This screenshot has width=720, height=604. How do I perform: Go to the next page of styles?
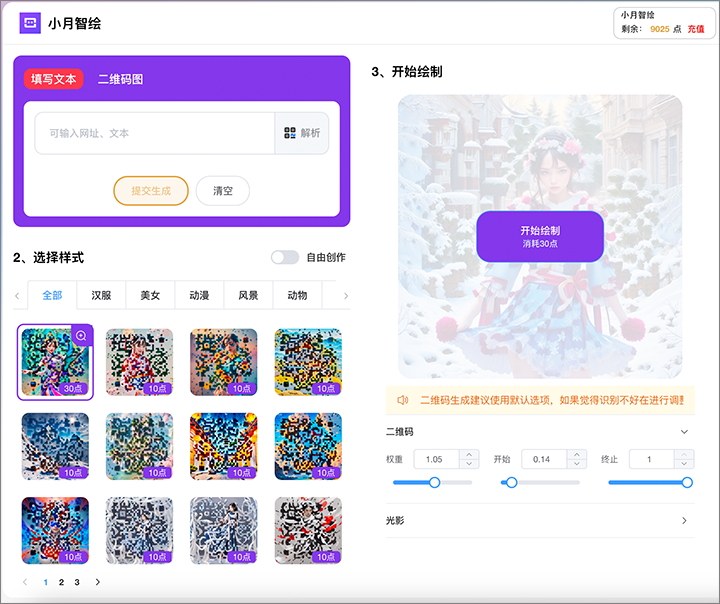click(97, 582)
